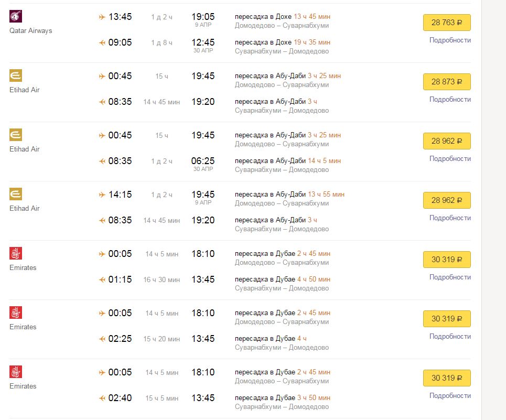Click the Qatar Airways logo icon

point(16,16)
